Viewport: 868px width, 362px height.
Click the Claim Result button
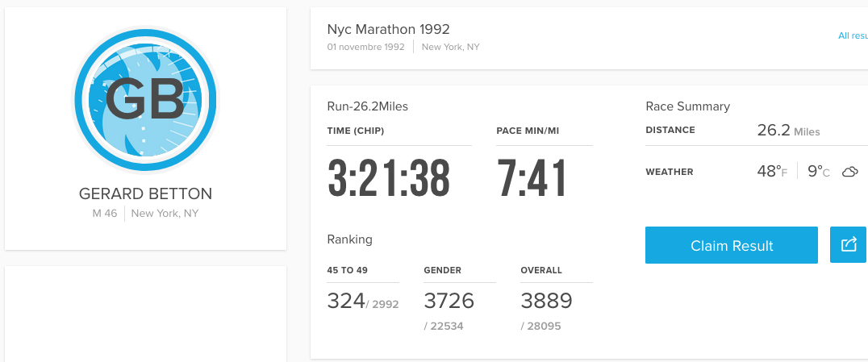click(x=732, y=244)
